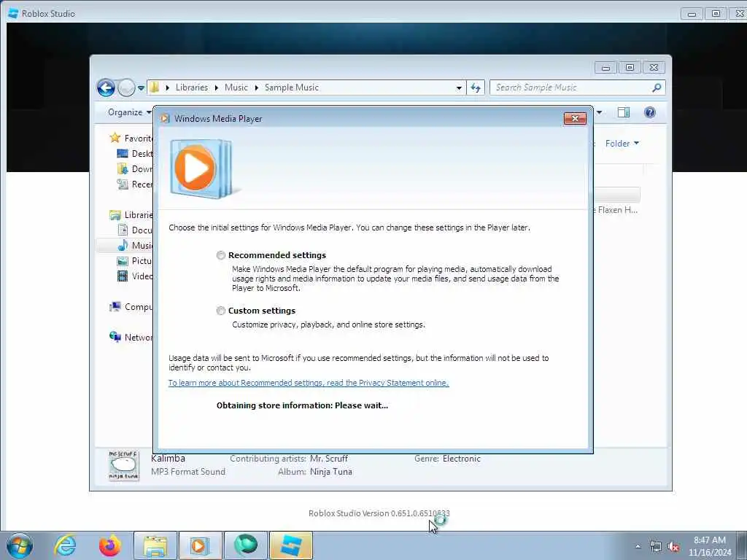Viewport: 747px width, 560px height.
Task: Minimize the Roblox Studio window
Action: [692, 14]
